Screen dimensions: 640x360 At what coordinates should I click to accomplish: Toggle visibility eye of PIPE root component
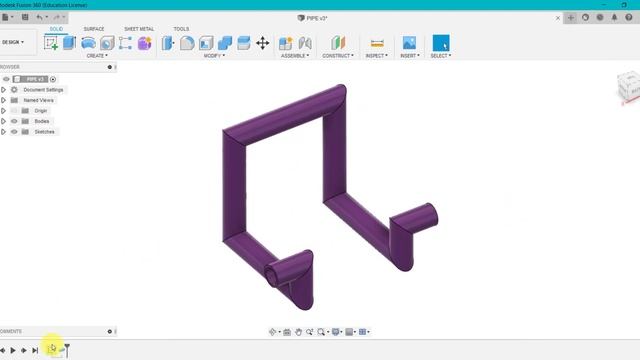coord(6,79)
